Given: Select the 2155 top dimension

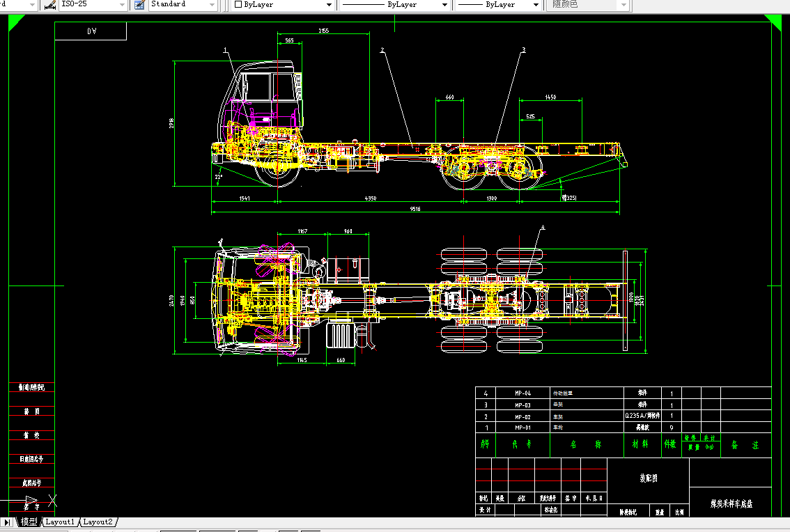Looking at the screenshot, I should [x=323, y=31].
